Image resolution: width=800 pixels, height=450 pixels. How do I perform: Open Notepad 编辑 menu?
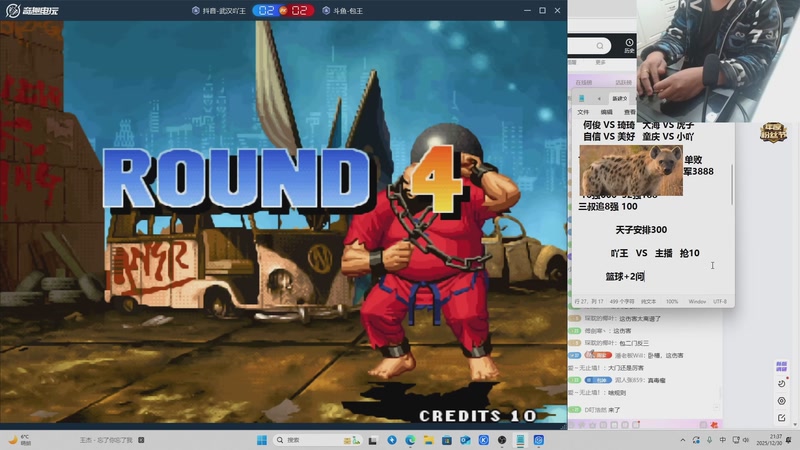click(607, 112)
